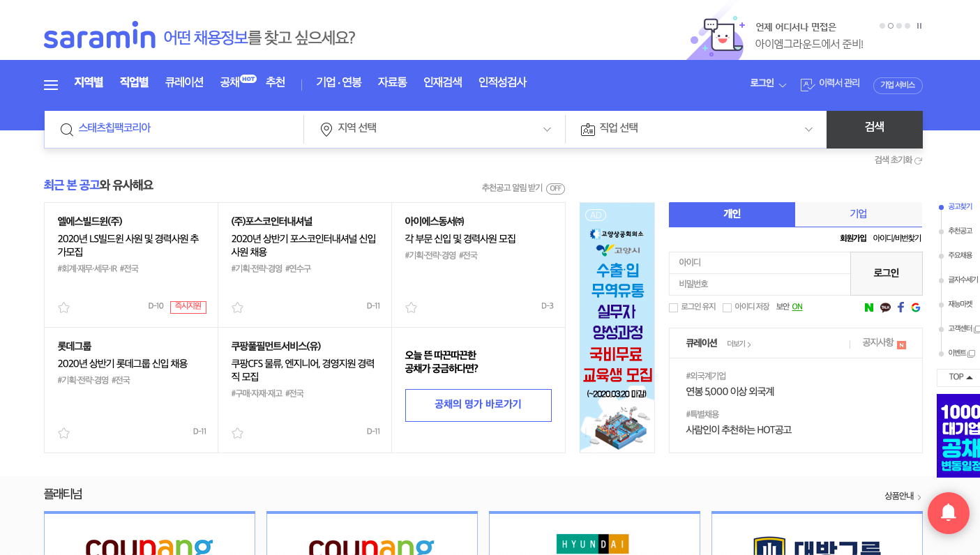Click the 고양시 ad banner
This screenshot has width=980, height=555.
point(617,328)
